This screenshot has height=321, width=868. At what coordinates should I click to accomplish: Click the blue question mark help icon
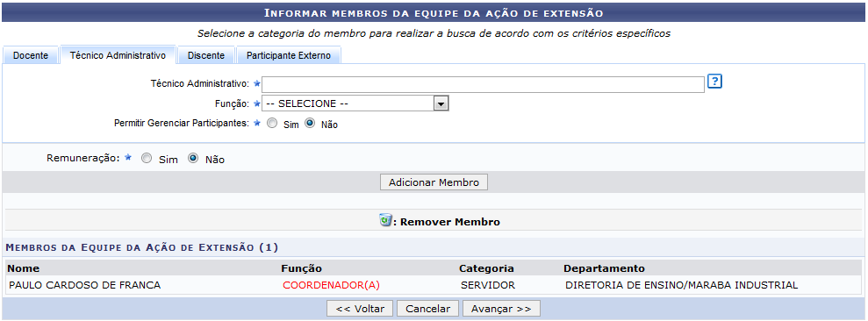point(715,82)
